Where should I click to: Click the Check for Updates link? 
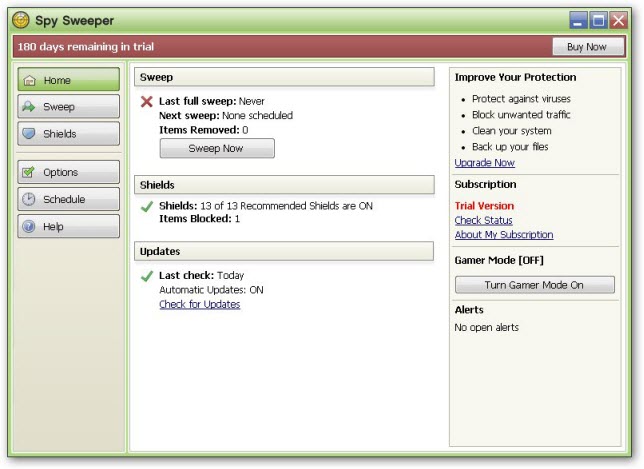tap(200, 304)
